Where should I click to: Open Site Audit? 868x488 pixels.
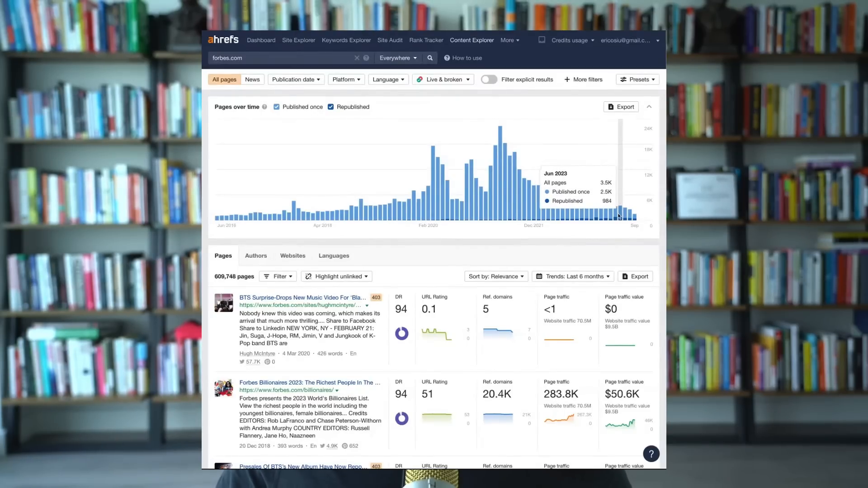click(390, 40)
